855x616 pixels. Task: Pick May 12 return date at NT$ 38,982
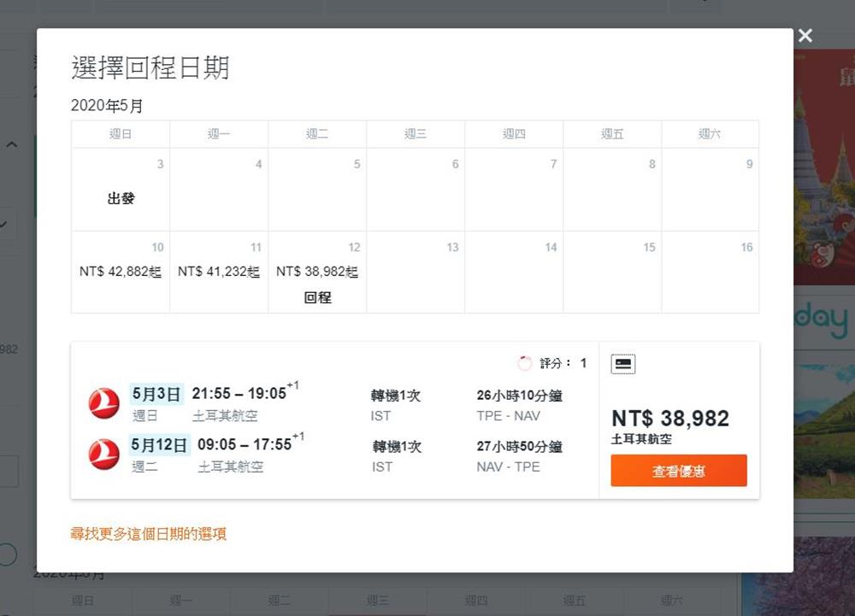(317, 273)
